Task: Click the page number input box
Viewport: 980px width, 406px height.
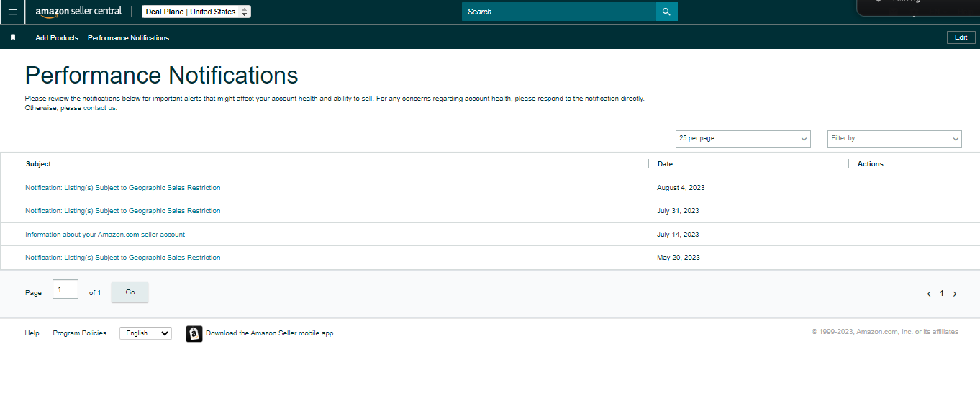Action: pyautogui.click(x=65, y=289)
